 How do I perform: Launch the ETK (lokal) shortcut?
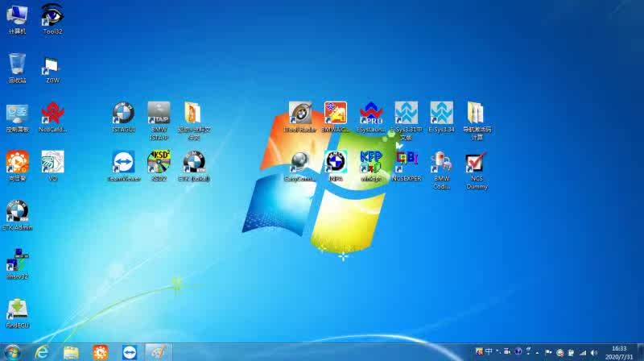[x=194, y=166]
